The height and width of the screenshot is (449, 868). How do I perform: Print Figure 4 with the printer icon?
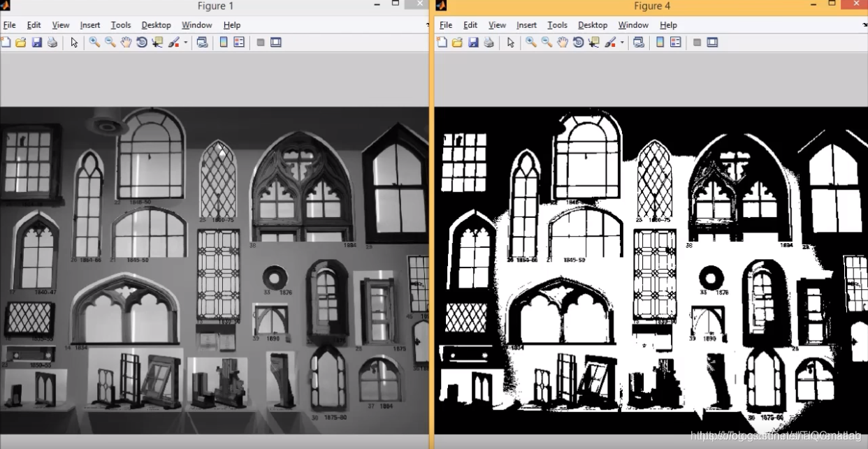point(489,43)
